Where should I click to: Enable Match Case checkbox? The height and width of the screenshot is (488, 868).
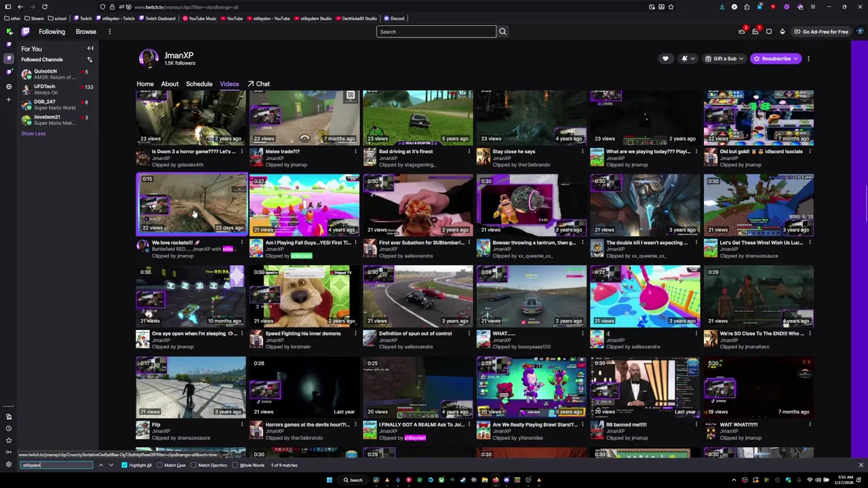[160, 465]
